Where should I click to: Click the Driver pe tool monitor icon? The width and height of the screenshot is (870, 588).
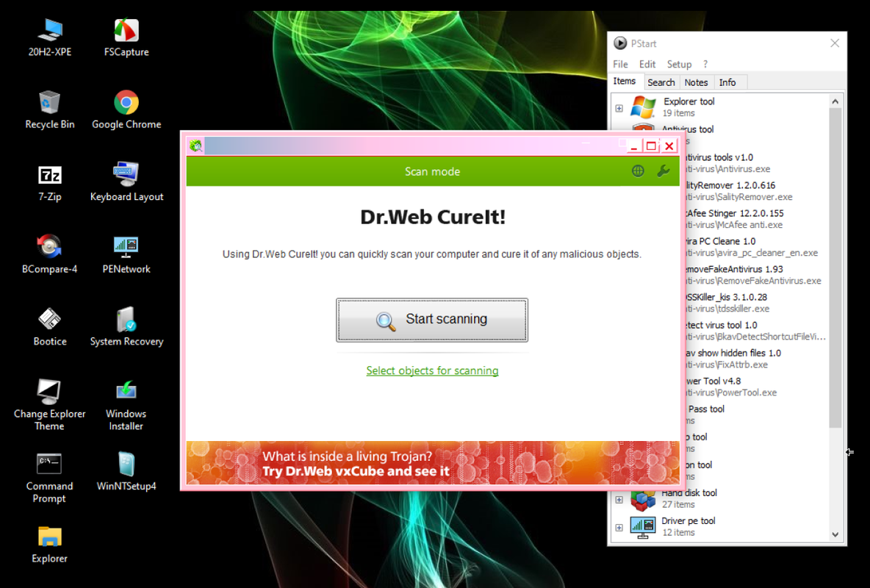[x=643, y=527]
